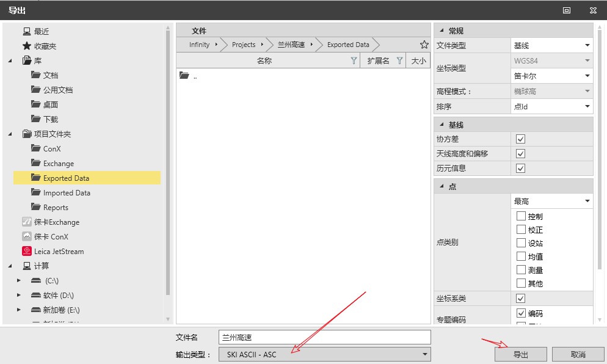The width and height of the screenshot is (607, 364).
Task: Enable the 均值 point class checkbox
Action: tap(521, 256)
